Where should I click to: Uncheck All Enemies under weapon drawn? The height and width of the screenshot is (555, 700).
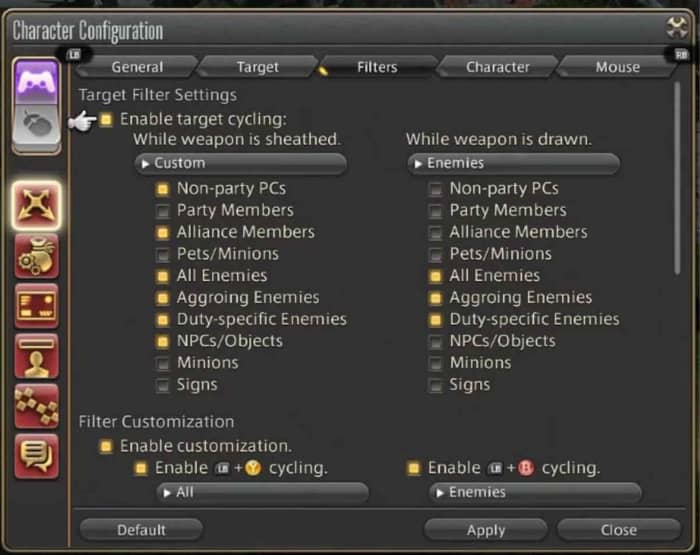pyautogui.click(x=435, y=276)
